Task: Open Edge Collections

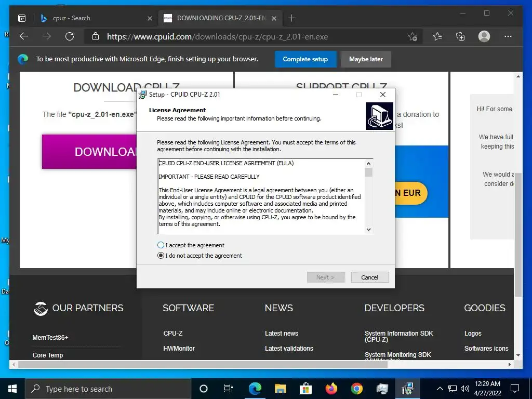Action: point(460,36)
